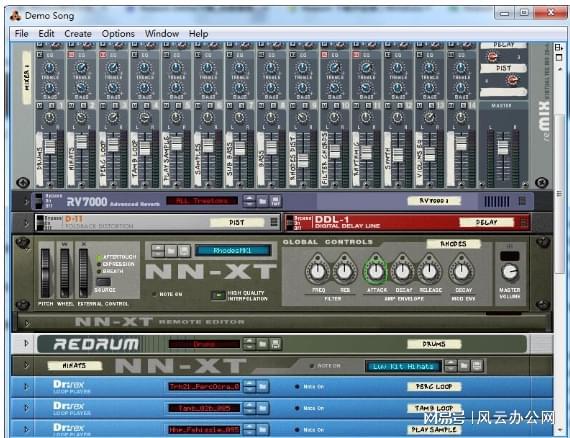Enable EQ on the DRUMS channel
This screenshot has height=438, width=570.
(x=40, y=55)
